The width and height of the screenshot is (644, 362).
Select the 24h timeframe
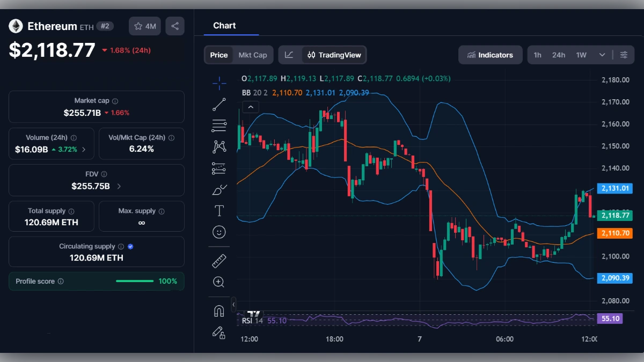(x=558, y=55)
